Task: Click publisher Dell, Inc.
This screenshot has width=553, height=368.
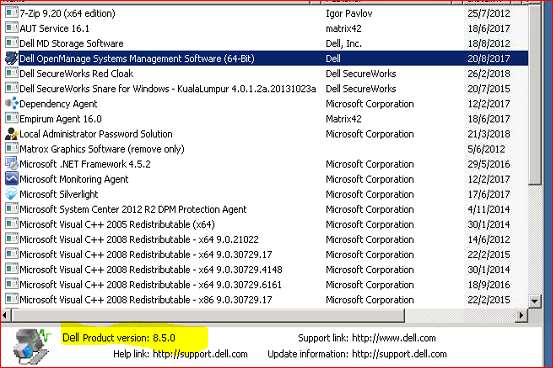Action: (x=344, y=44)
